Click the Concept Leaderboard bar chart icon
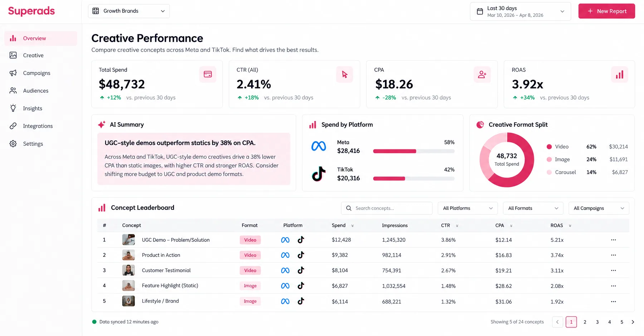Viewport: 644px width, 336px height. [102, 208]
